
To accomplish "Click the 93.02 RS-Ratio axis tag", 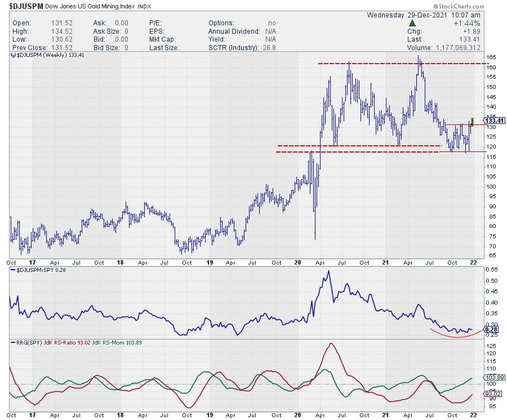I will pyautogui.click(x=493, y=395).
